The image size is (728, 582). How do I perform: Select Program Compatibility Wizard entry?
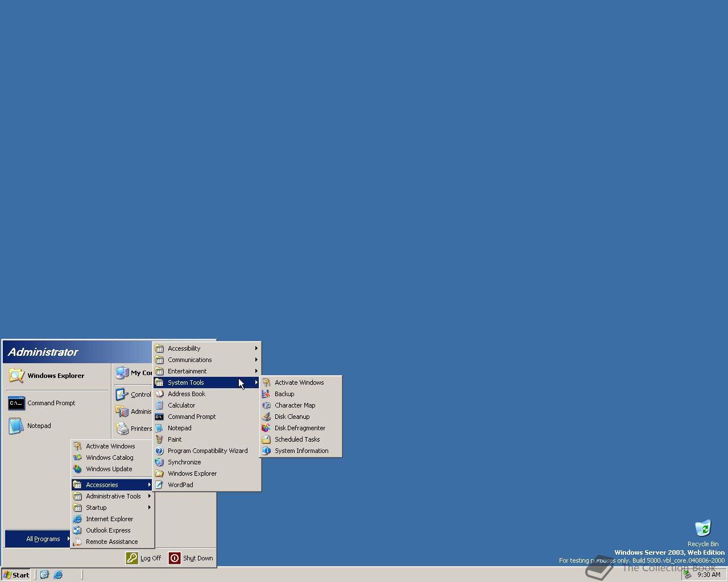207,451
